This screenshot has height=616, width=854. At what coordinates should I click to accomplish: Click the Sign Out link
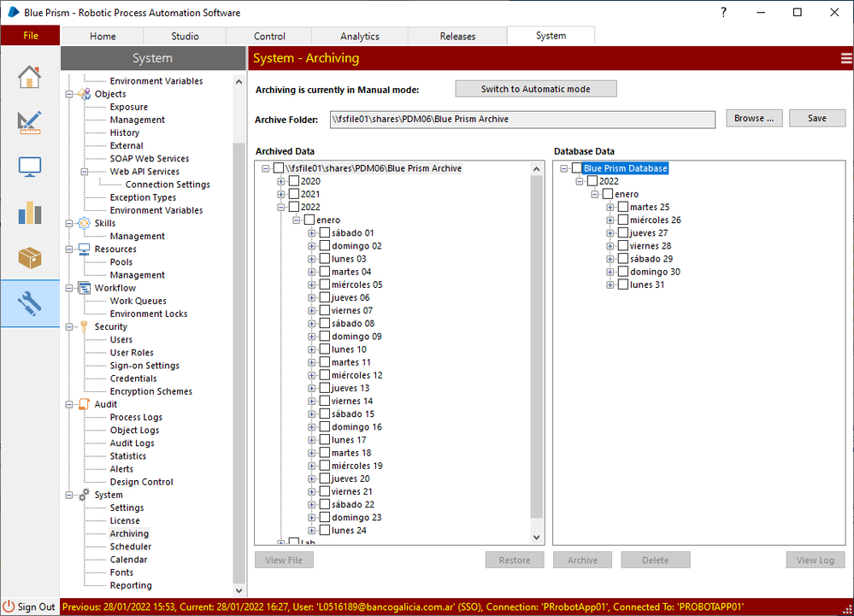click(36, 607)
